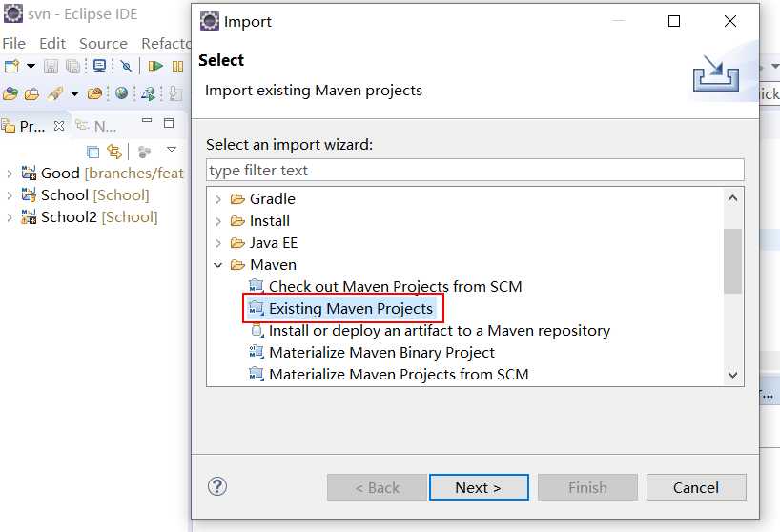780x532 pixels.
Task: Maximize the Project Explorer view
Action: (169, 123)
